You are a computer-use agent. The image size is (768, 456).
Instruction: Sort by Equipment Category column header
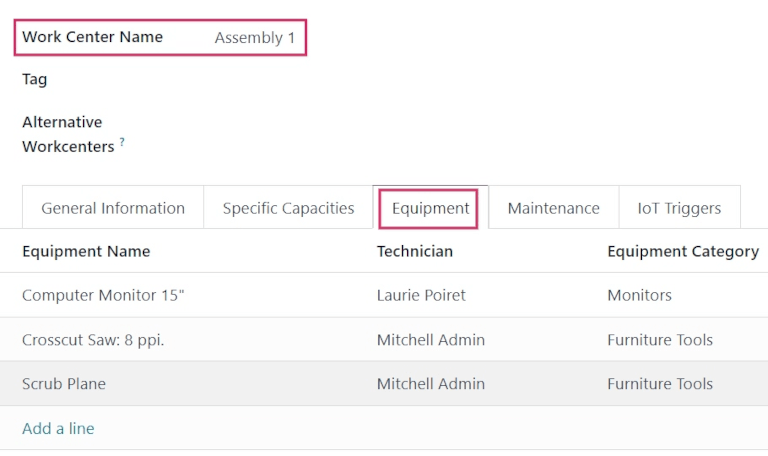point(682,251)
